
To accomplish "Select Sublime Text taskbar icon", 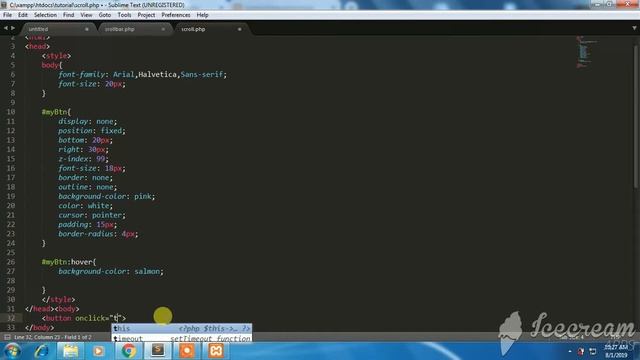I will pos(158,351).
